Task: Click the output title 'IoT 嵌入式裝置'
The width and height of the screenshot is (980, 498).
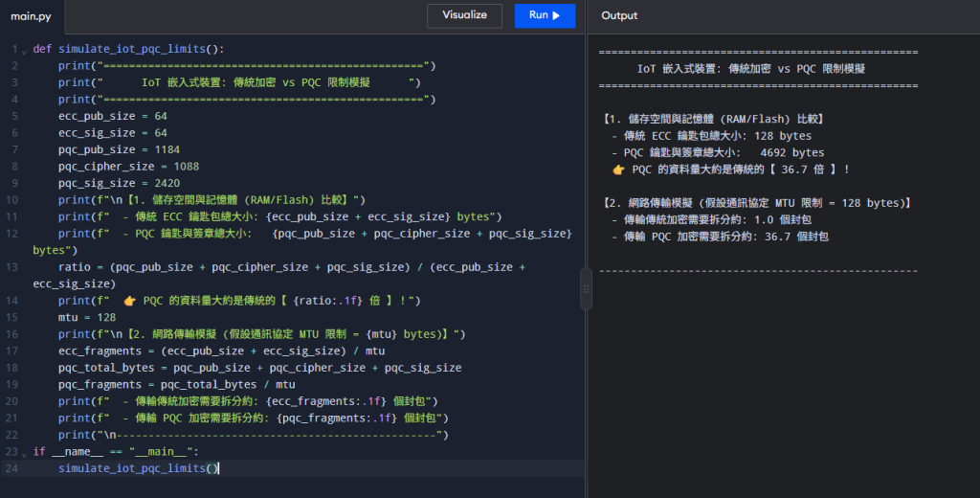Action: (x=678, y=69)
